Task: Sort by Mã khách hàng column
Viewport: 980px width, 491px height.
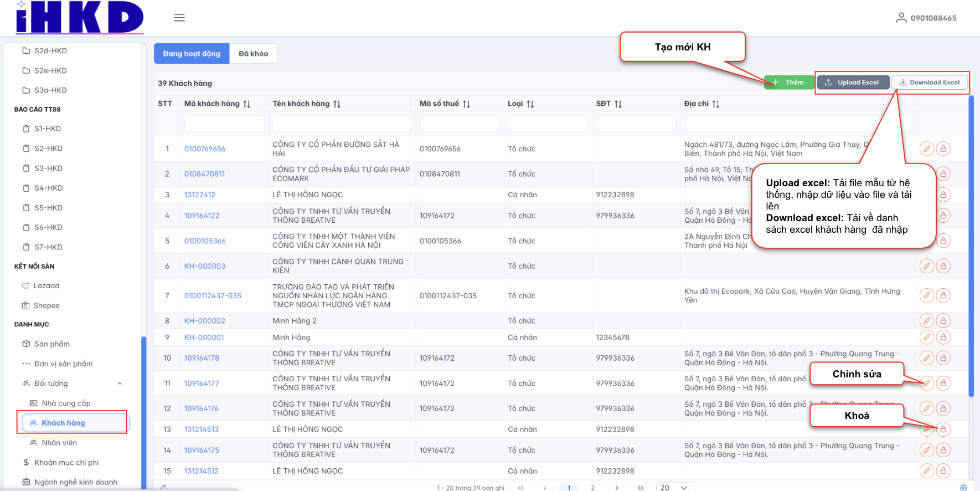Action: tap(247, 104)
